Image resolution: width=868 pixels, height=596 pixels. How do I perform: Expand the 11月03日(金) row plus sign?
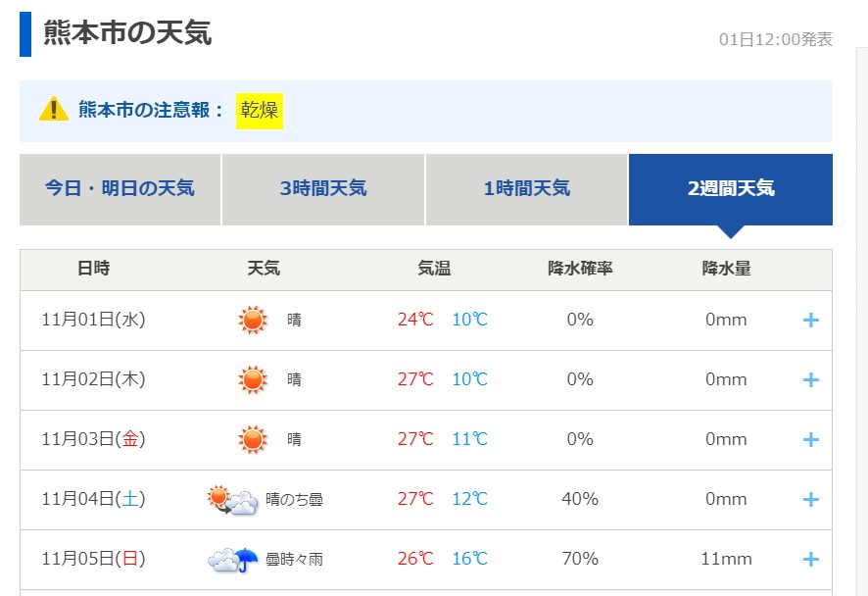click(810, 440)
